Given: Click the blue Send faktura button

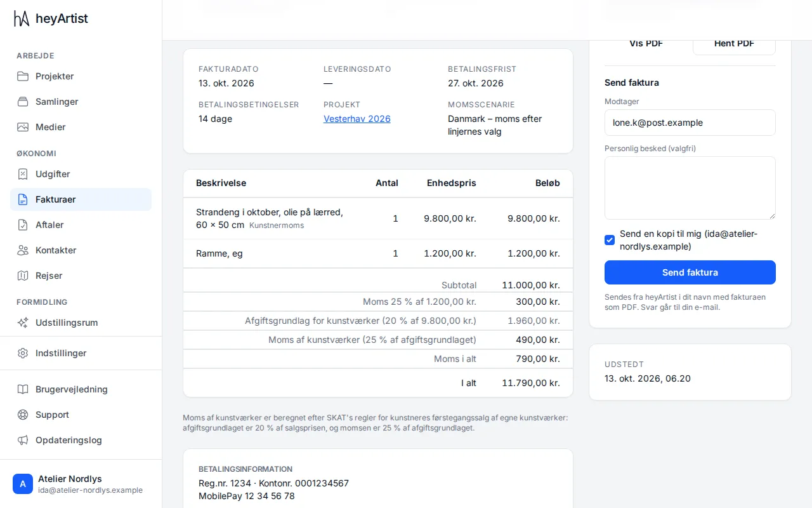Looking at the screenshot, I should point(690,272).
